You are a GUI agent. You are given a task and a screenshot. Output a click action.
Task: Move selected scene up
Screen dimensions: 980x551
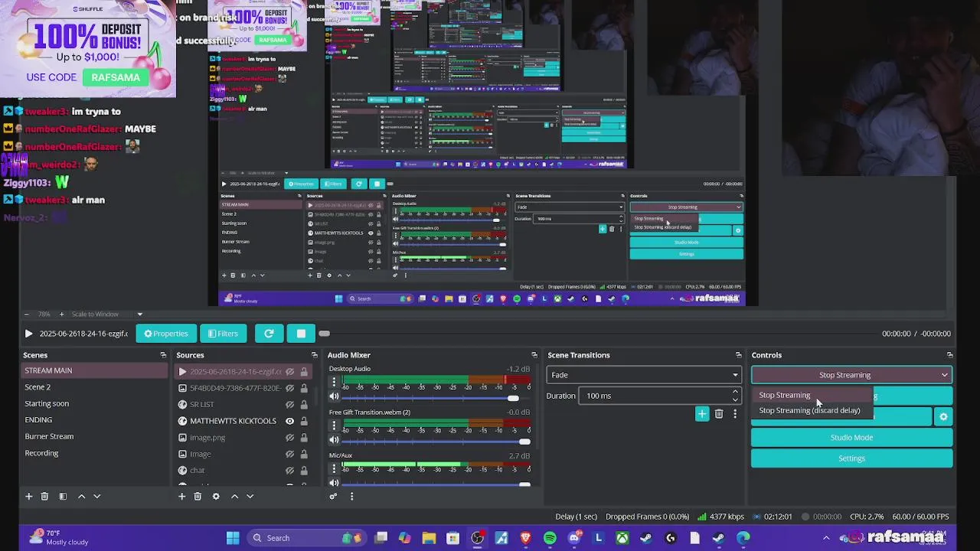point(81,496)
